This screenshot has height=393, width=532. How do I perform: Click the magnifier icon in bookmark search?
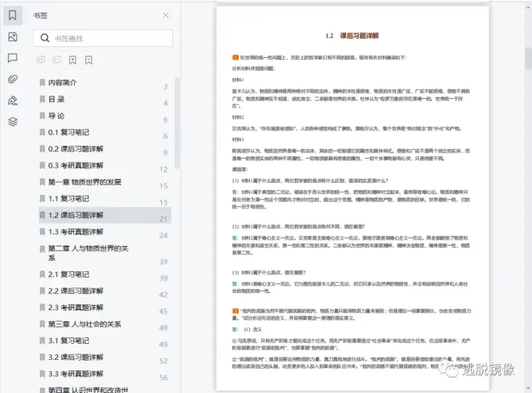44,38
